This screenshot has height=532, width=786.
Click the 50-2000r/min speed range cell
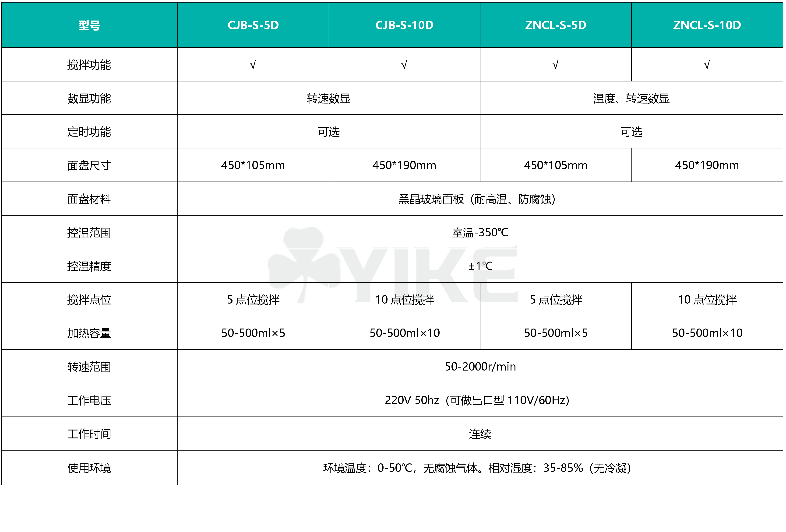[480, 366]
